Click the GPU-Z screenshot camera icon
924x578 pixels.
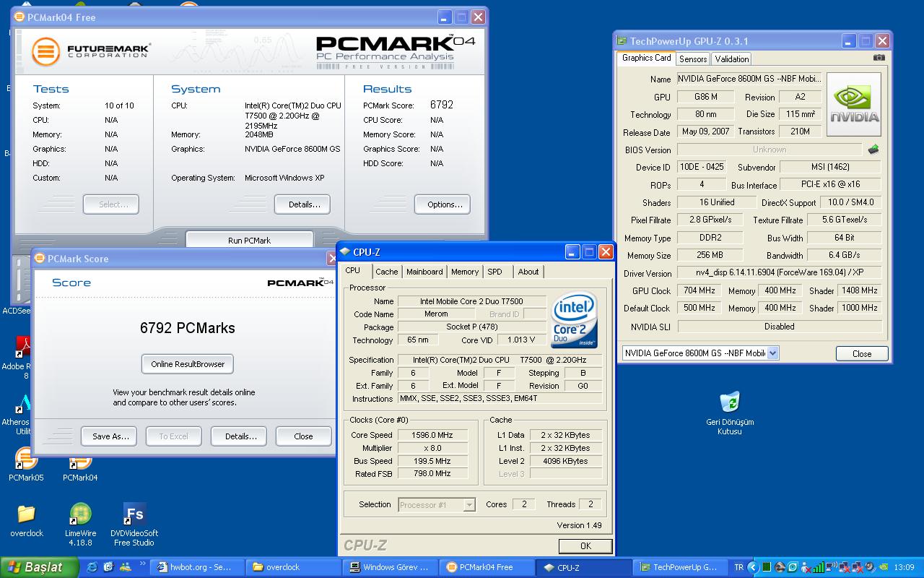click(x=879, y=58)
